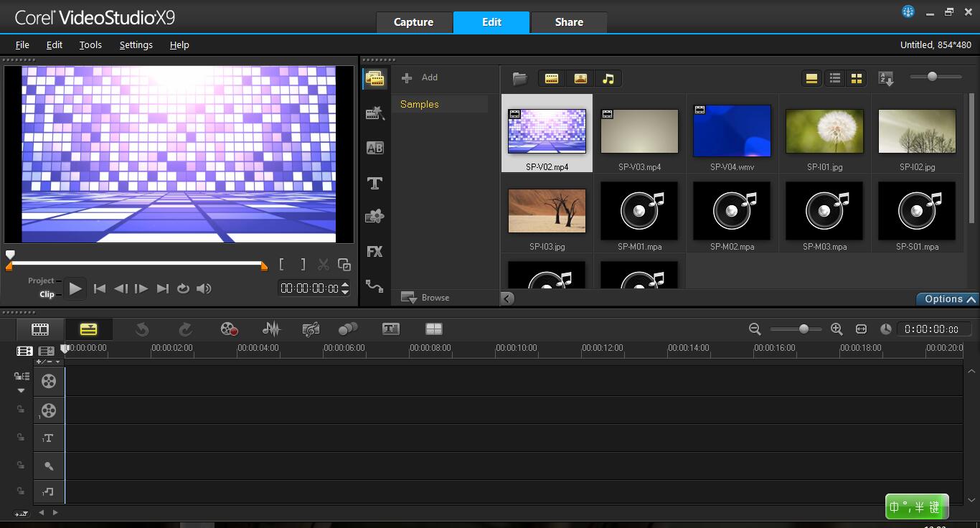Zoom out the timeline
This screenshot has width=980, height=528.
(x=755, y=329)
